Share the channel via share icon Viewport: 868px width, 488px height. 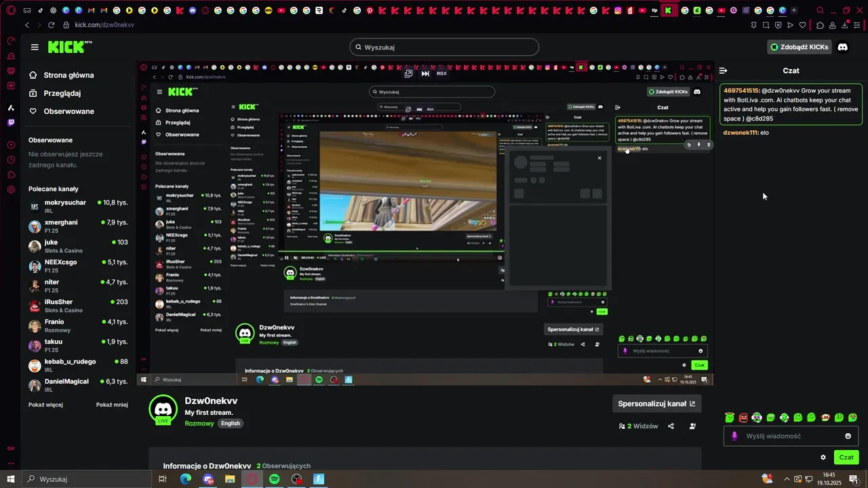coord(671,426)
